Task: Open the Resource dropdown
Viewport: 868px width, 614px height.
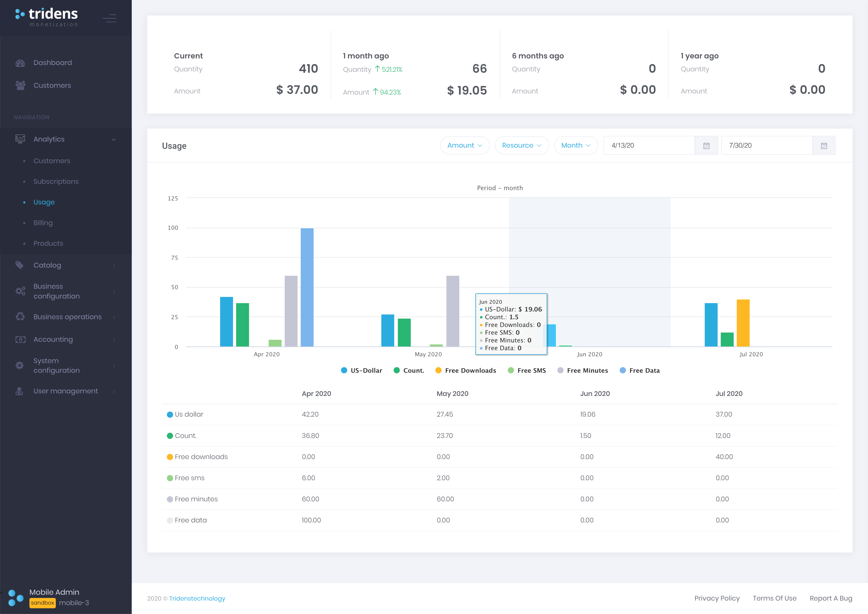Action: (x=522, y=146)
